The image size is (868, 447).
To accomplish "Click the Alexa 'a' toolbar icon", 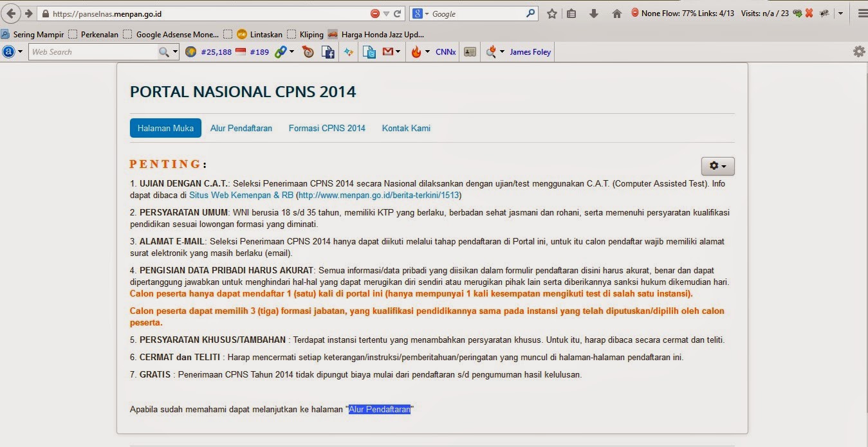I will 9,52.
